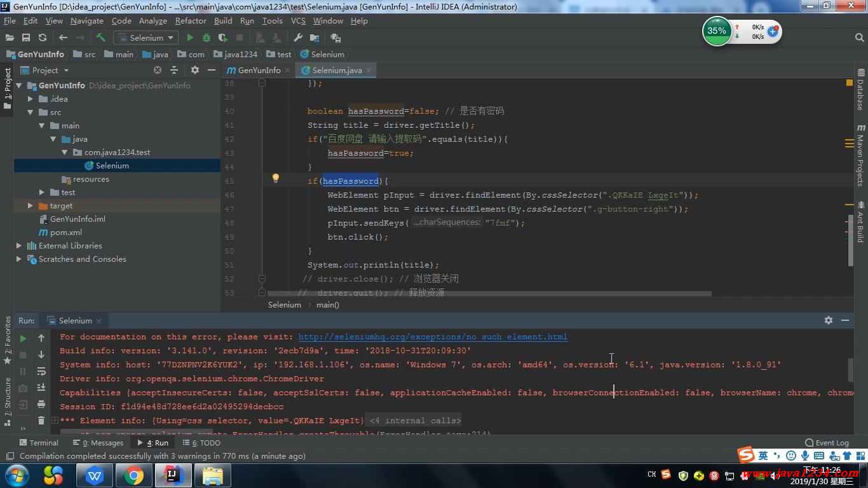Click Run with Coverage icon

coord(222,38)
